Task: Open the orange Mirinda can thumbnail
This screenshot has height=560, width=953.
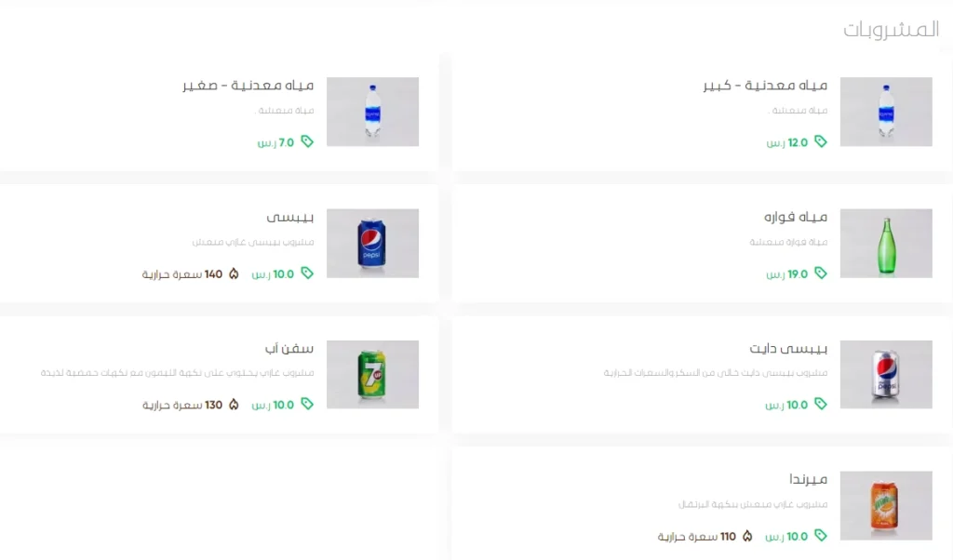Action: click(886, 505)
